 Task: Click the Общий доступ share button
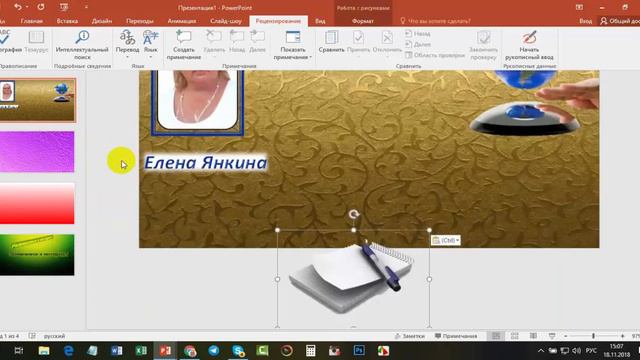(x=620, y=21)
